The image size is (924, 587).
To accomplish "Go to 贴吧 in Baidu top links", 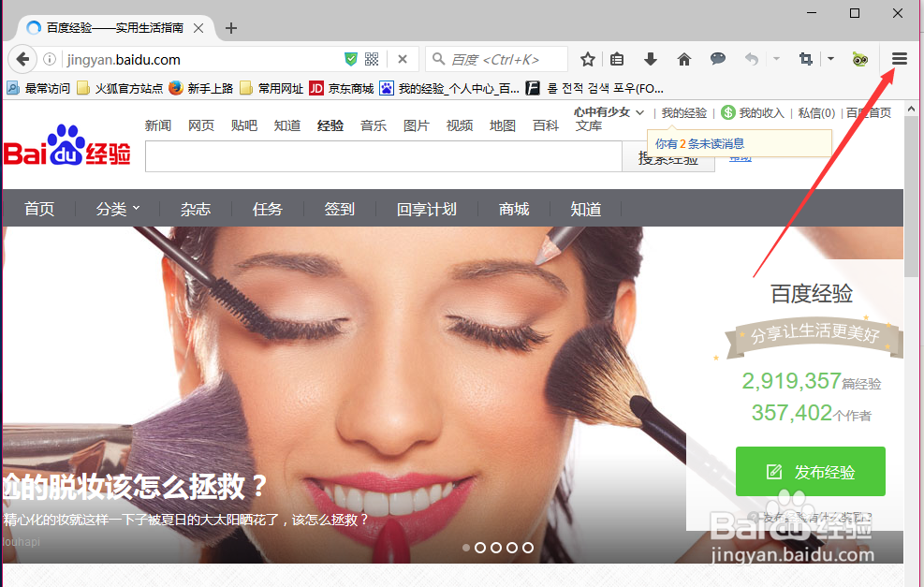I will coord(244,125).
